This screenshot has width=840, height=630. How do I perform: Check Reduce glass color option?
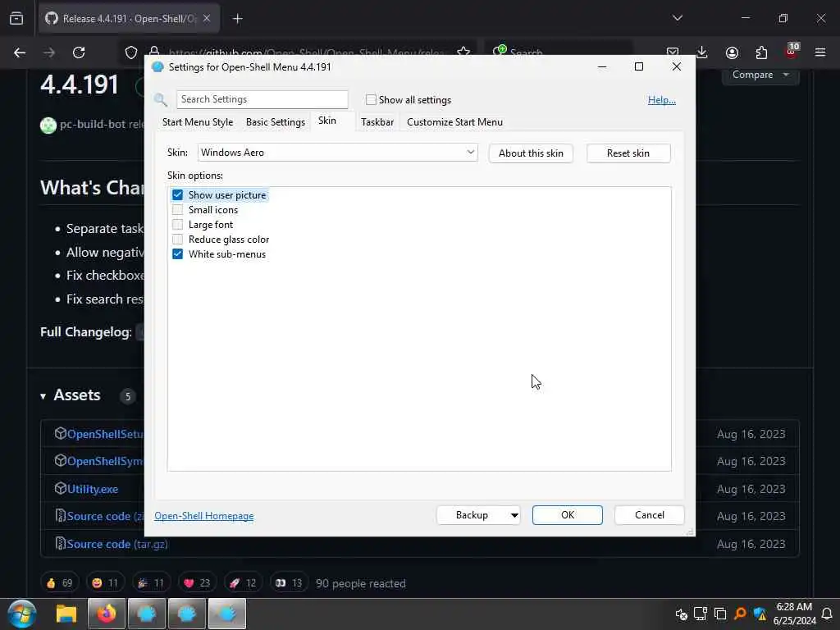pyautogui.click(x=177, y=240)
